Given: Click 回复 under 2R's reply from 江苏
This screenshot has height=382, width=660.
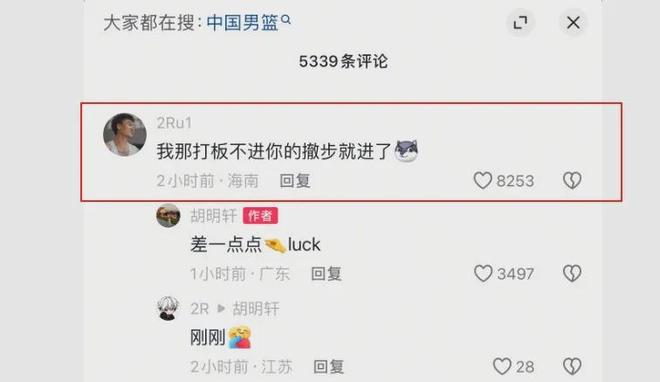Looking at the screenshot, I should pyautogui.click(x=329, y=367).
